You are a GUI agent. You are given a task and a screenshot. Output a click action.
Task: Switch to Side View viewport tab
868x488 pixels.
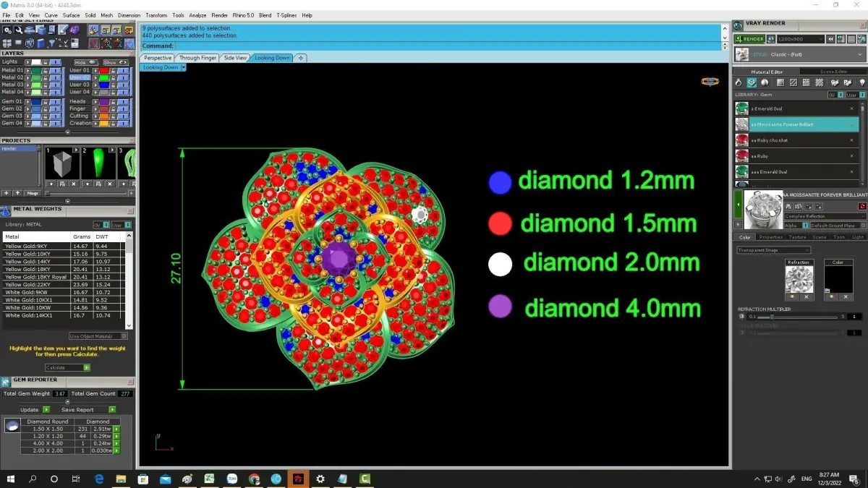235,58
